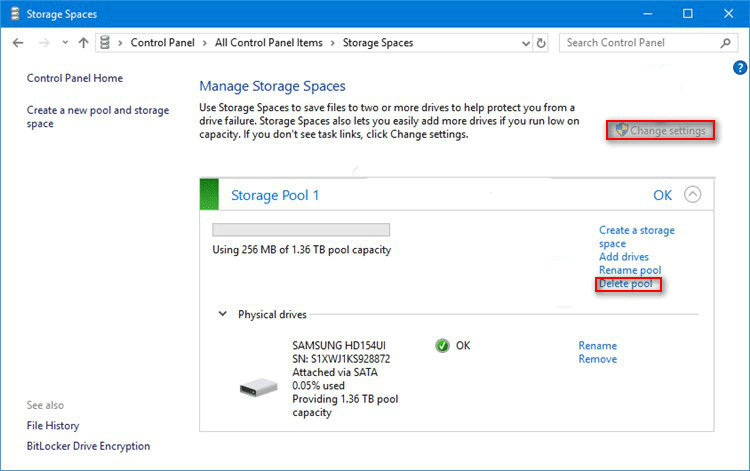The width and height of the screenshot is (750, 471).
Task: Refresh the Storage Spaces page
Action: [x=541, y=43]
